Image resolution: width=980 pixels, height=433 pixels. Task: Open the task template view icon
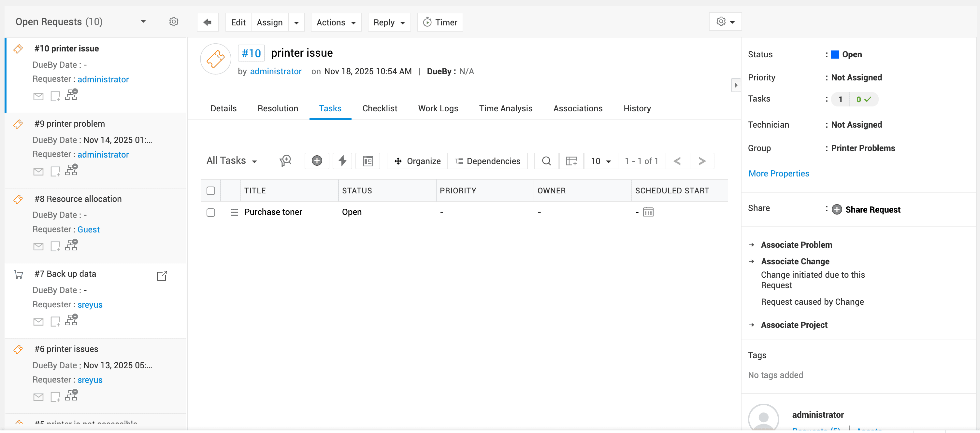367,161
